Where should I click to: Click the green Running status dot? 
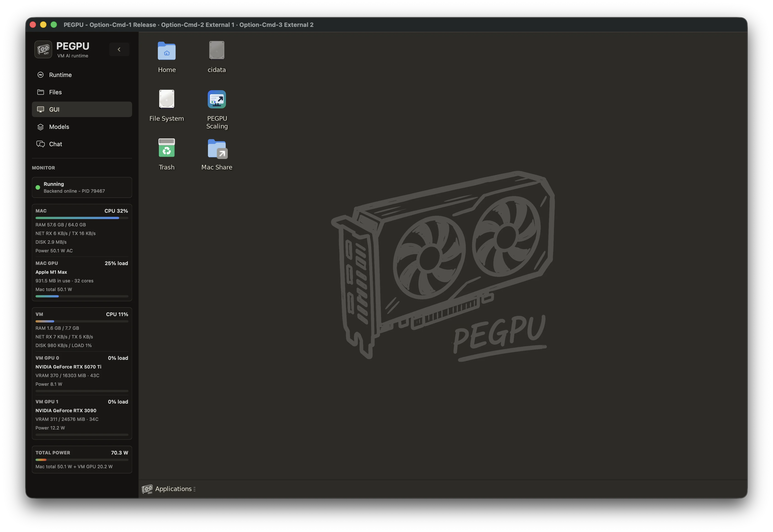click(38, 187)
